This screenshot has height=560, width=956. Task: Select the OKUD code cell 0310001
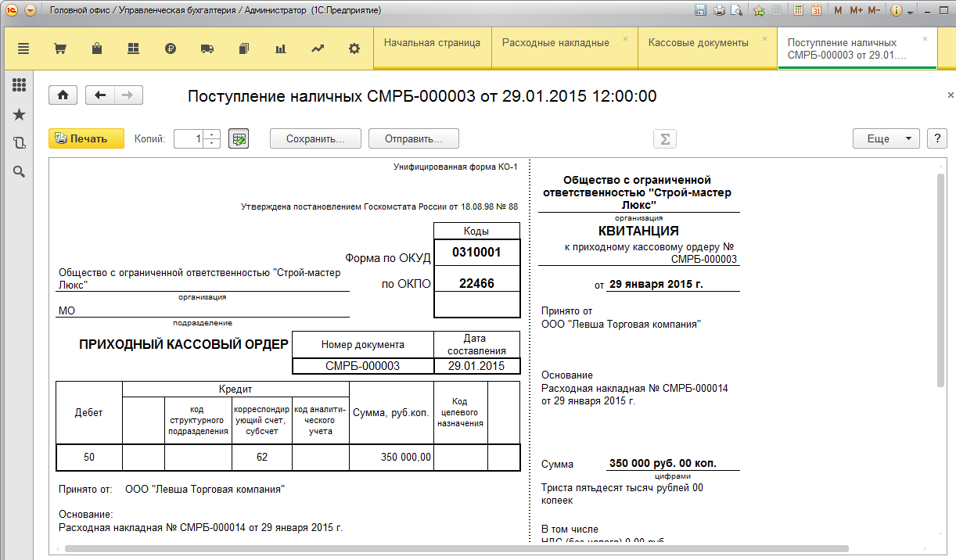pyautogui.click(x=476, y=253)
